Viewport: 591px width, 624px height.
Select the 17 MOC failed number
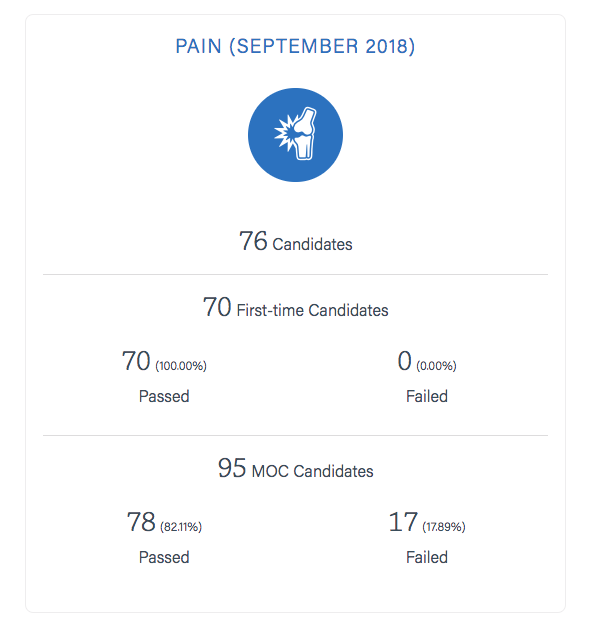point(403,522)
